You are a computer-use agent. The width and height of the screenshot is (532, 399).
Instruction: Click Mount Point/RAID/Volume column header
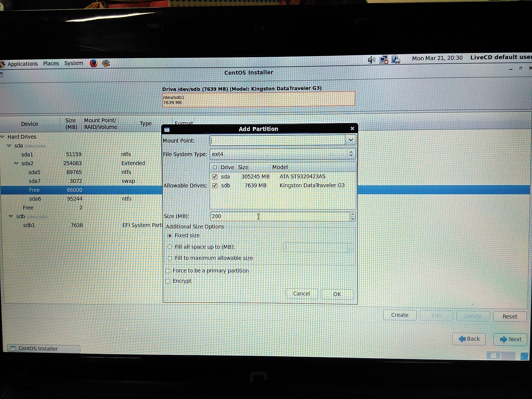click(x=100, y=124)
